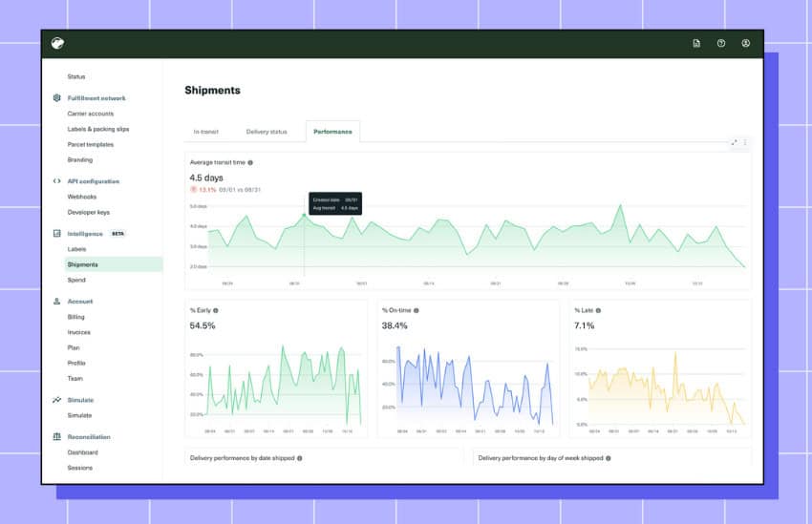Image resolution: width=812 pixels, height=524 pixels.
Task: Select Shipments in the sidebar
Action: coord(114,264)
